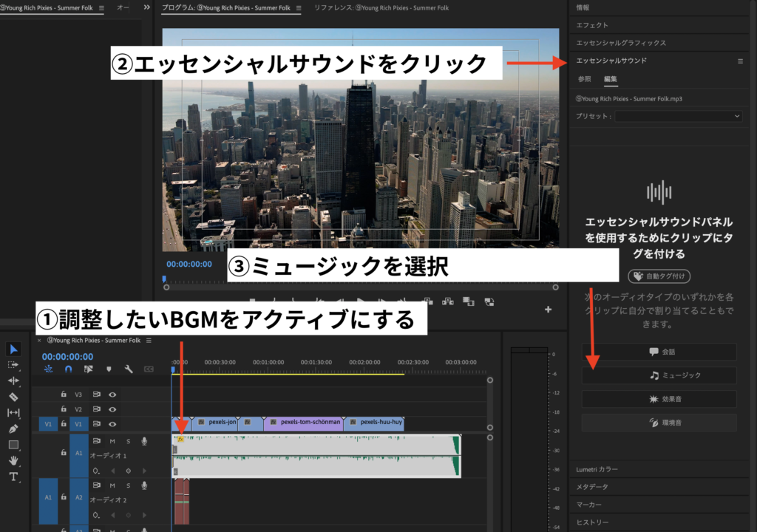Open the エッセンシャルサウンド panel menu
Screen dimensions: 757x532
[740, 61]
